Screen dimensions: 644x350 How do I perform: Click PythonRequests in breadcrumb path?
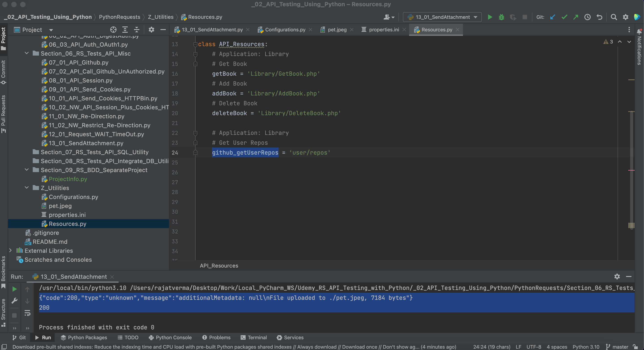[119, 17]
